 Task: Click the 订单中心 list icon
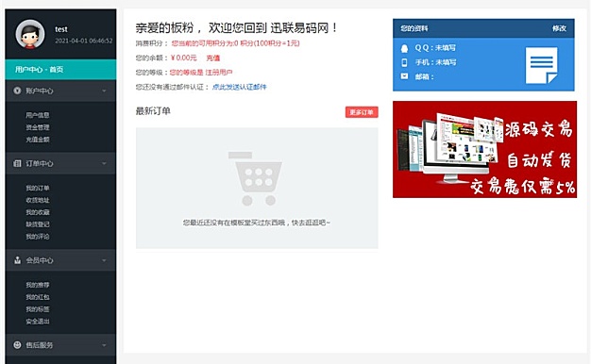click(17, 163)
